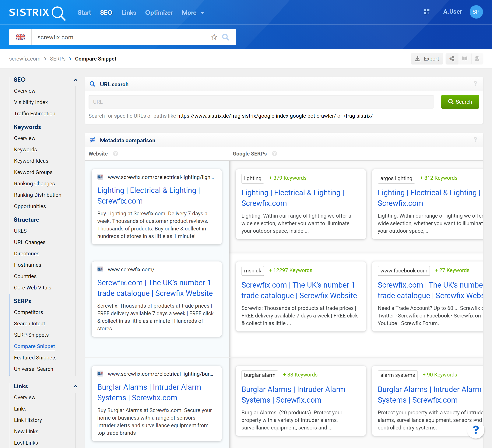Open Visibility Index in sidebar
The image size is (492, 448).
(31, 102)
